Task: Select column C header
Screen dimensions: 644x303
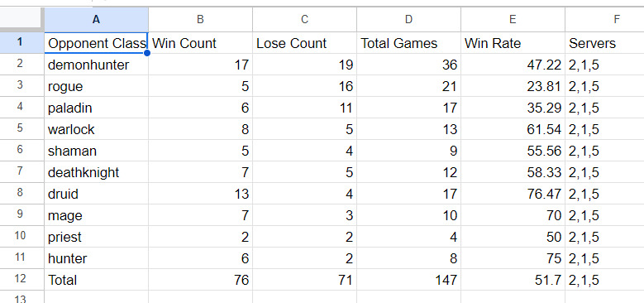Action: click(x=304, y=19)
